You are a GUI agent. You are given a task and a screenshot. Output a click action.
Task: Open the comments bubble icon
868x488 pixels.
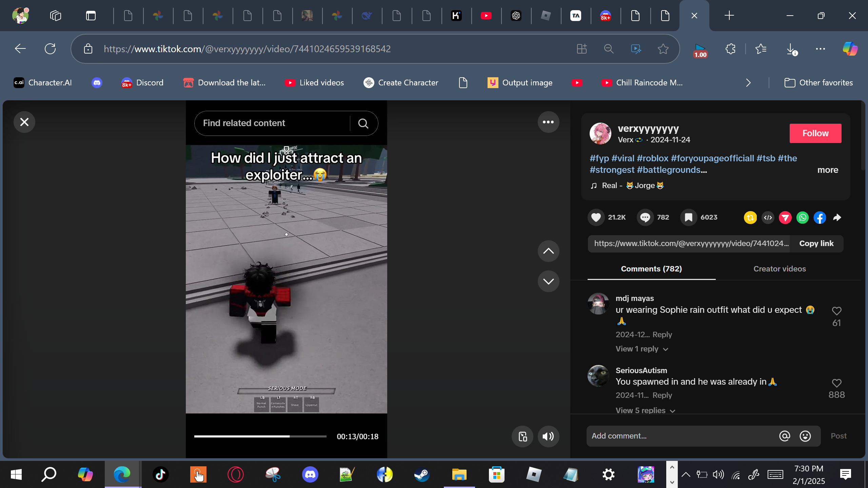tap(645, 217)
